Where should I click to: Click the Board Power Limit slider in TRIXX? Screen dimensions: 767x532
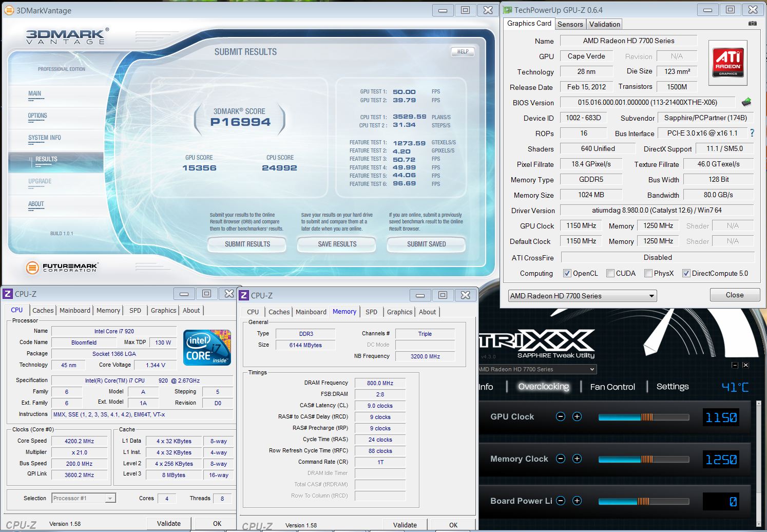click(644, 501)
